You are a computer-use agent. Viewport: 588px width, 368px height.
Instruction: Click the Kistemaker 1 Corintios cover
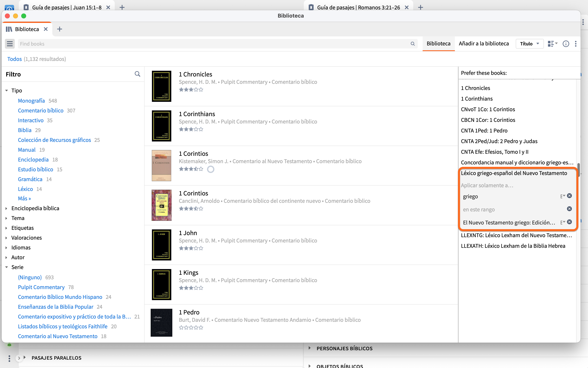pyautogui.click(x=161, y=166)
